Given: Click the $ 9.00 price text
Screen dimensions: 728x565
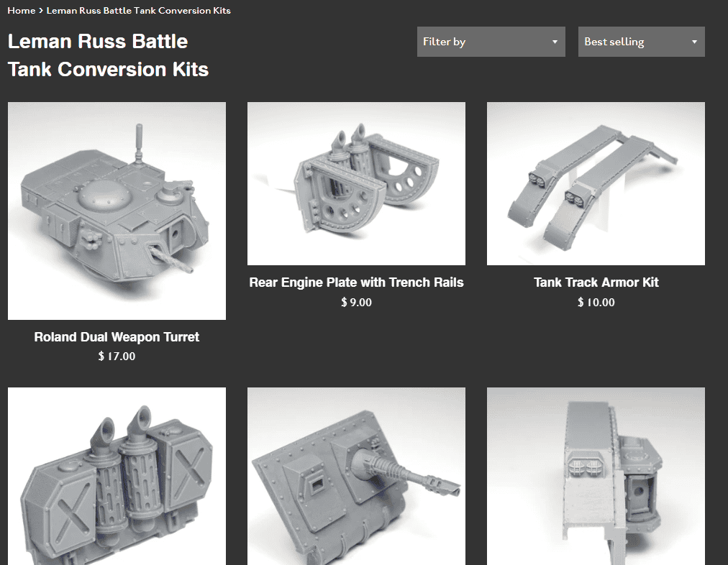Looking at the screenshot, I should (x=356, y=303).
